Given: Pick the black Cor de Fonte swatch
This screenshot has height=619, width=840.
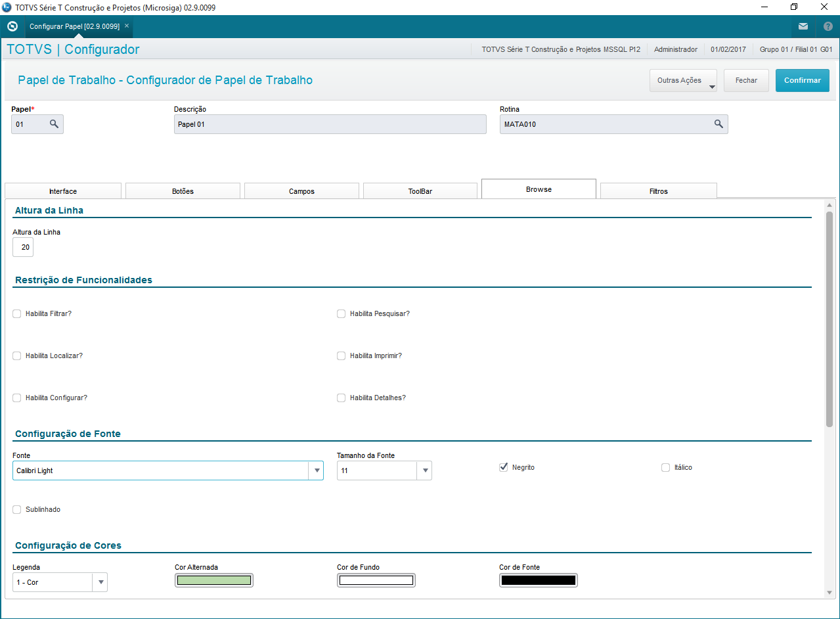Looking at the screenshot, I should click(539, 580).
